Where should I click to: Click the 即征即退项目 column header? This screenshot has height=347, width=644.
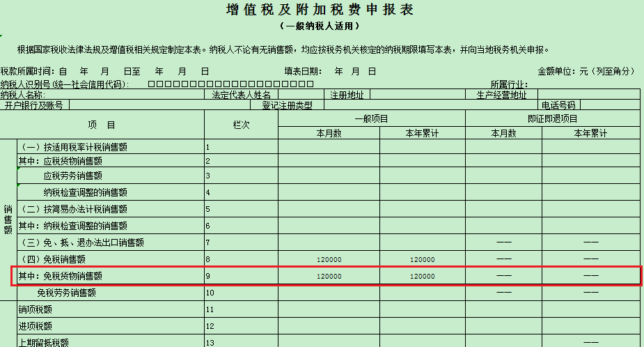pos(552,119)
